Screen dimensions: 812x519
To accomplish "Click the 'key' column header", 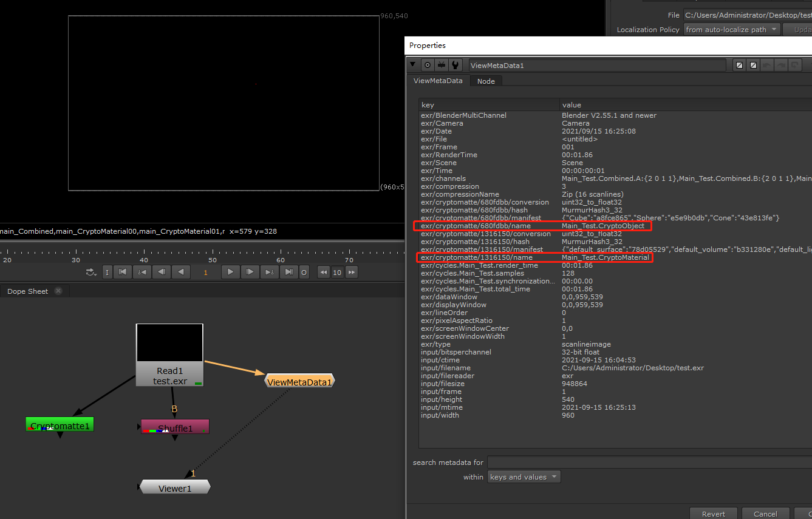I will pyautogui.click(x=489, y=105).
